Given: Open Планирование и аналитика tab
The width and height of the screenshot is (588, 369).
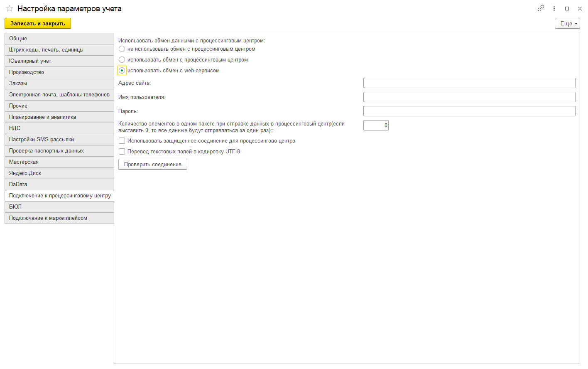Looking at the screenshot, I should tap(59, 117).
